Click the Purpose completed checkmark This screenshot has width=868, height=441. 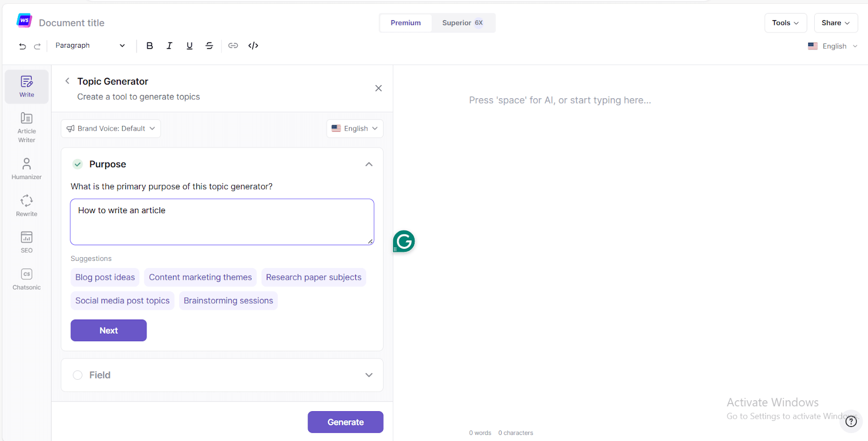tap(78, 164)
